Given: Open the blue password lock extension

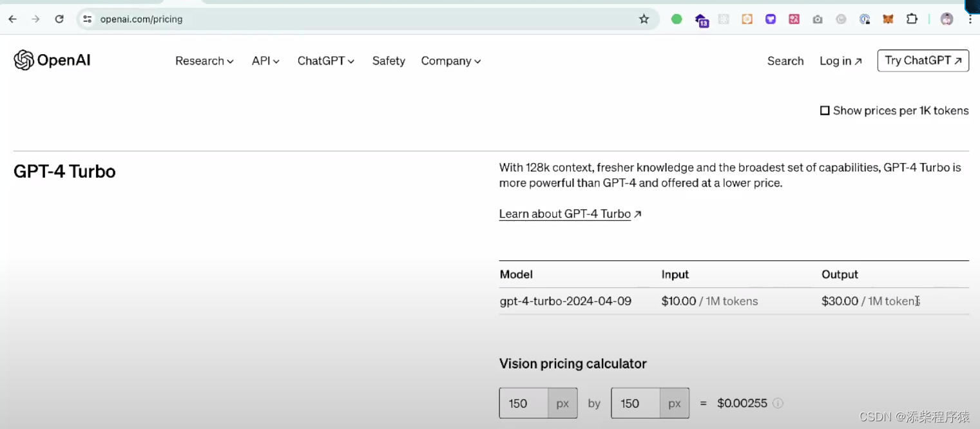Looking at the screenshot, I should click(865, 19).
